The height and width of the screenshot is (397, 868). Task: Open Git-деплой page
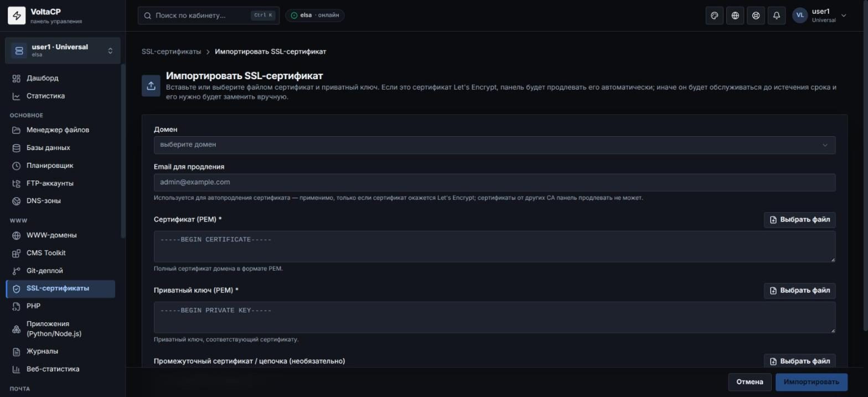60,271
